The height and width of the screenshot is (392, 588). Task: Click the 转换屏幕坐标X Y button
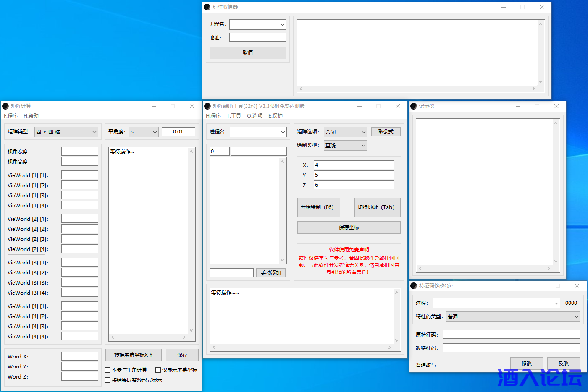[133, 355]
